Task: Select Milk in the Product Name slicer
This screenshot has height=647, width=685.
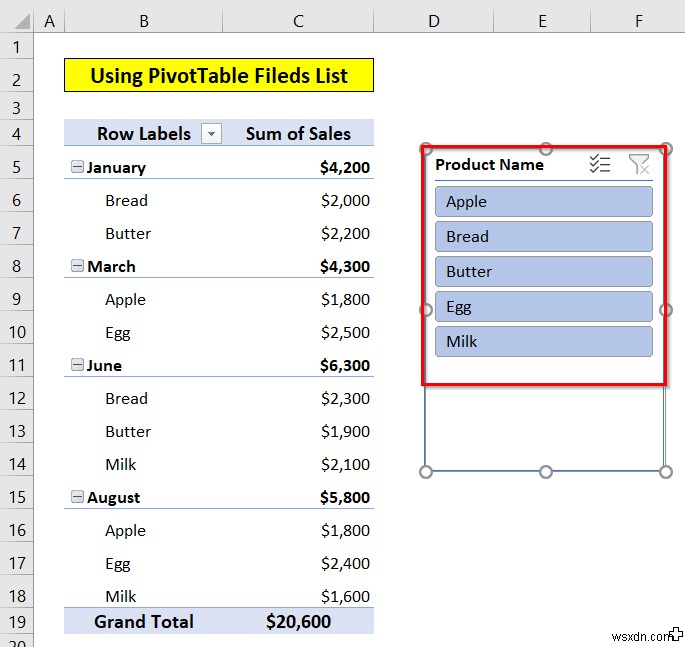Action: 544,341
